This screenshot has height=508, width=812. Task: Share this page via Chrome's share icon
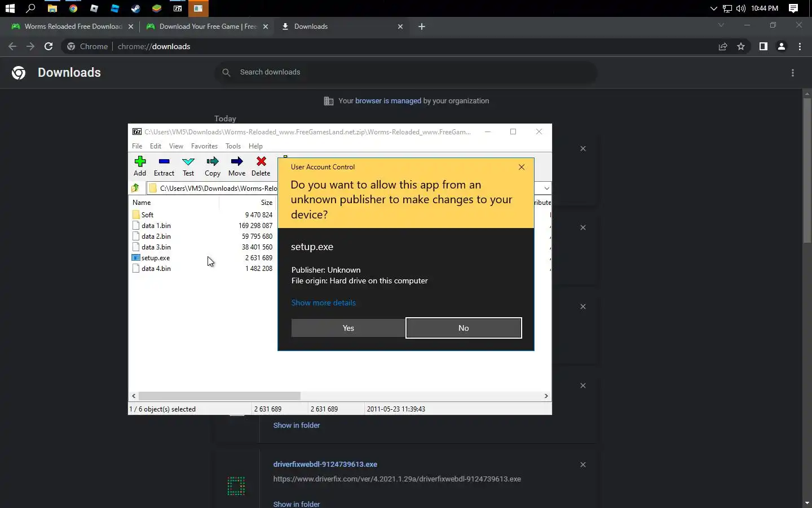(723, 46)
